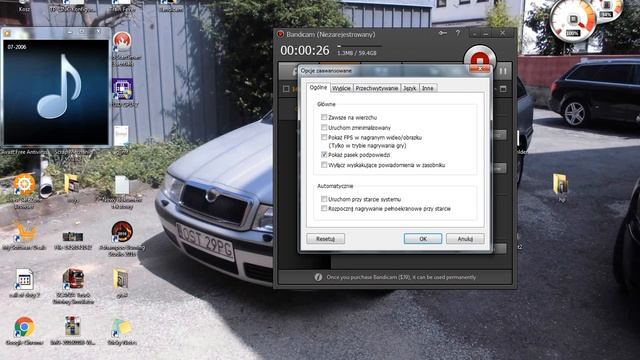Image resolution: width=640 pixels, height=360 pixels.
Task: Check the 'Zawsze na wierzchu' checkbox
Action: click(x=324, y=118)
